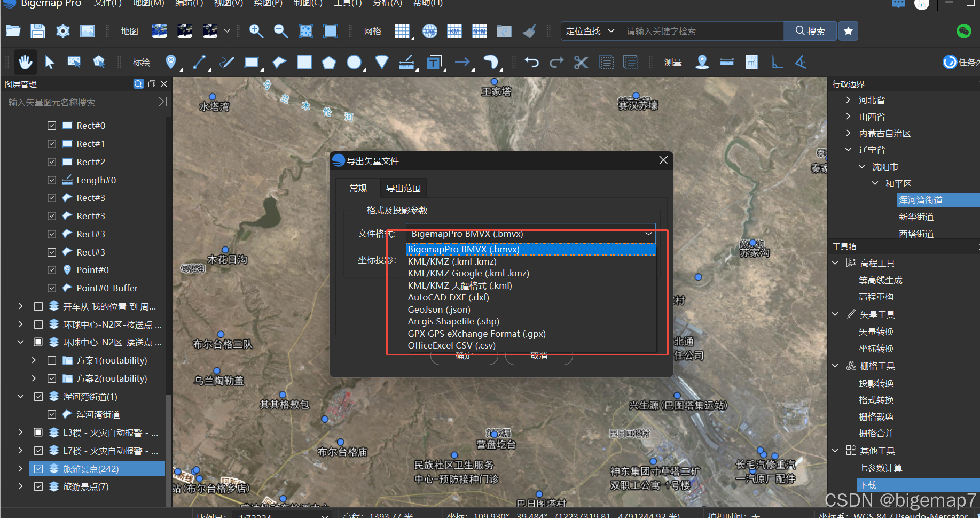Click the 搜索 search button

[x=810, y=31]
